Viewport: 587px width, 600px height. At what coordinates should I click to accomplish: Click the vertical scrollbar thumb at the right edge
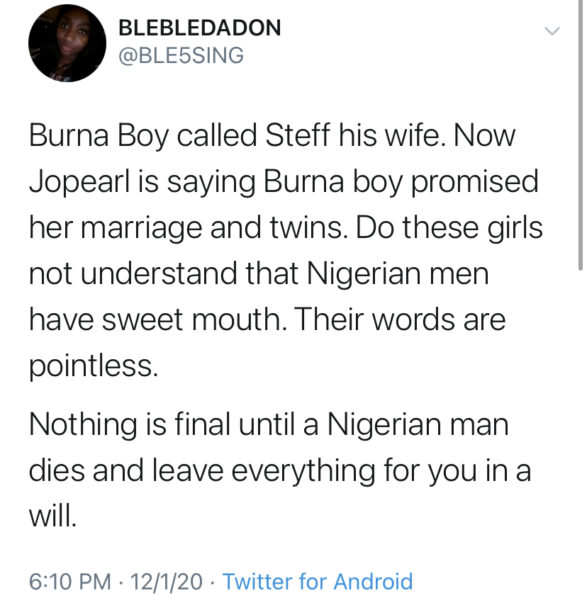(x=580, y=135)
